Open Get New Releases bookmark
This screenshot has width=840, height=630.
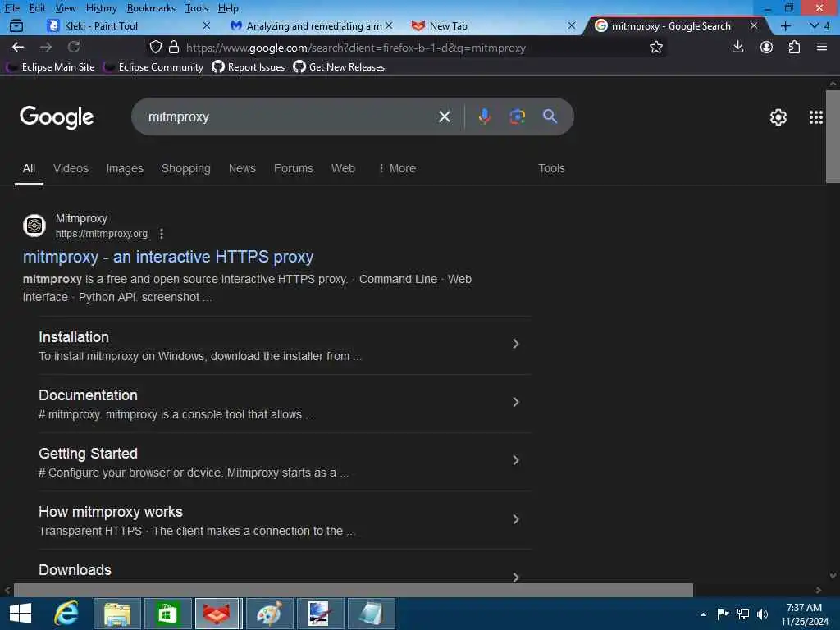(339, 67)
